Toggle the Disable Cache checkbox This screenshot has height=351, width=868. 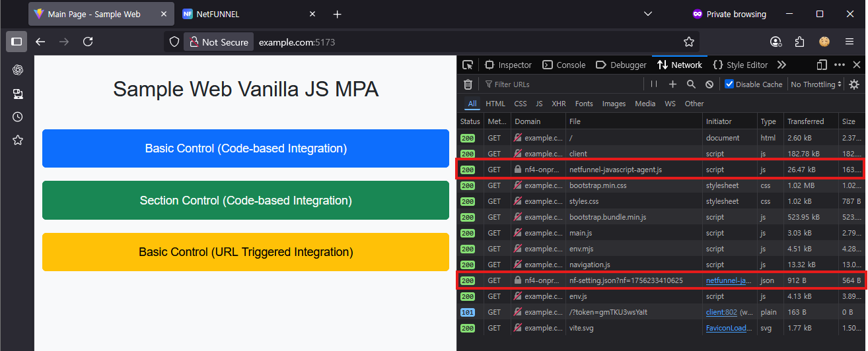tap(729, 84)
